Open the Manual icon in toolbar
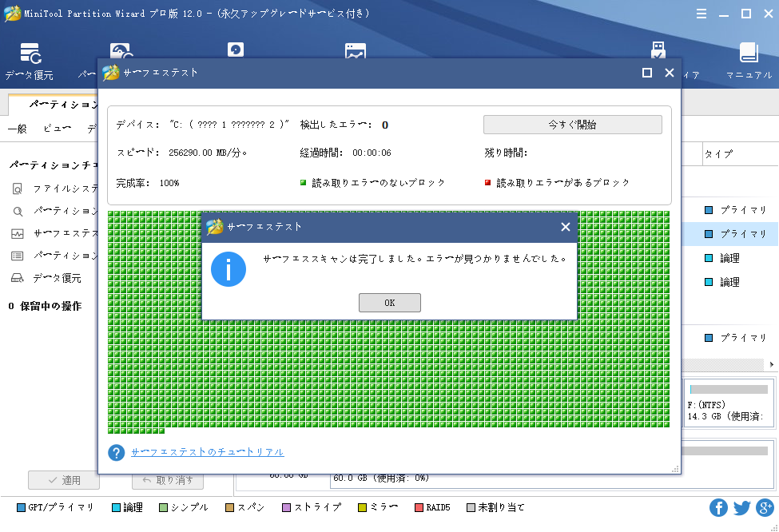The image size is (779, 532). tap(749, 54)
